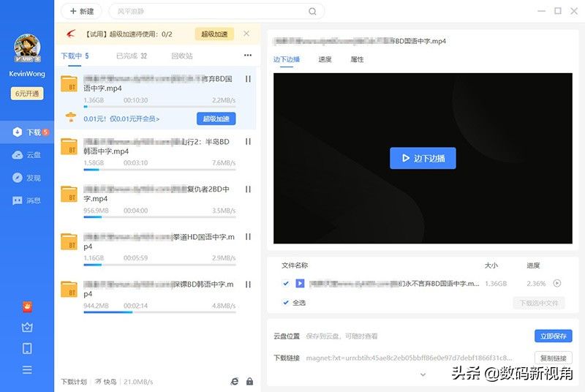Click the crown VIP icon in sidebar
Image resolution: width=585 pixels, height=392 pixels.
tap(27, 327)
